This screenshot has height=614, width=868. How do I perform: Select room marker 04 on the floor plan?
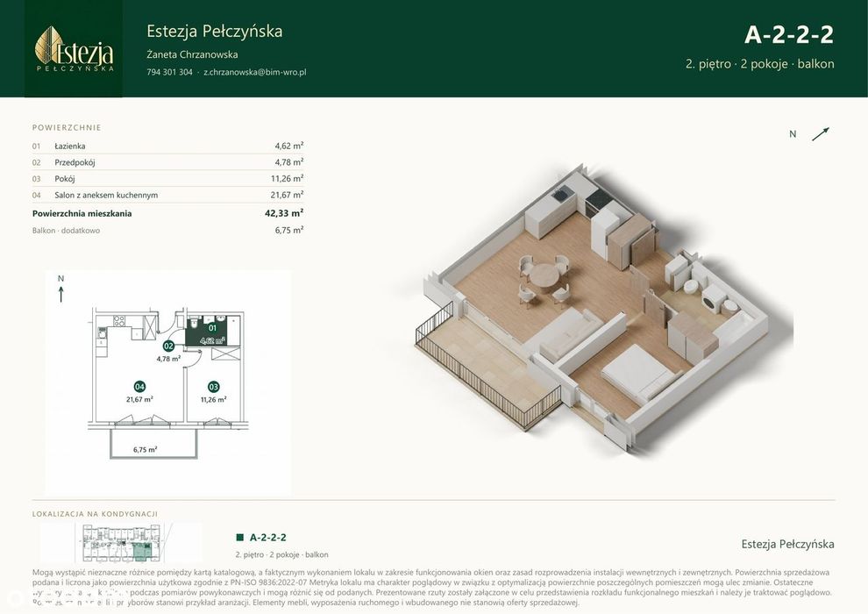(139, 387)
